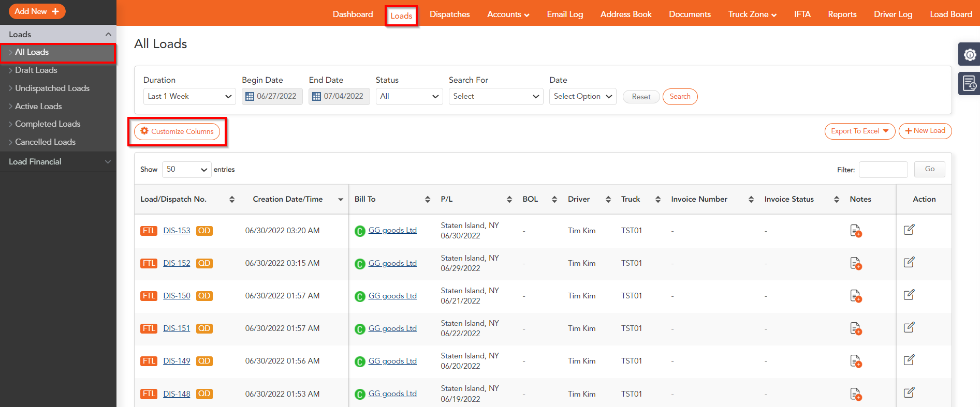Go to the Dispatches tab
This screenshot has width=980, height=407.
pos(450,14)
